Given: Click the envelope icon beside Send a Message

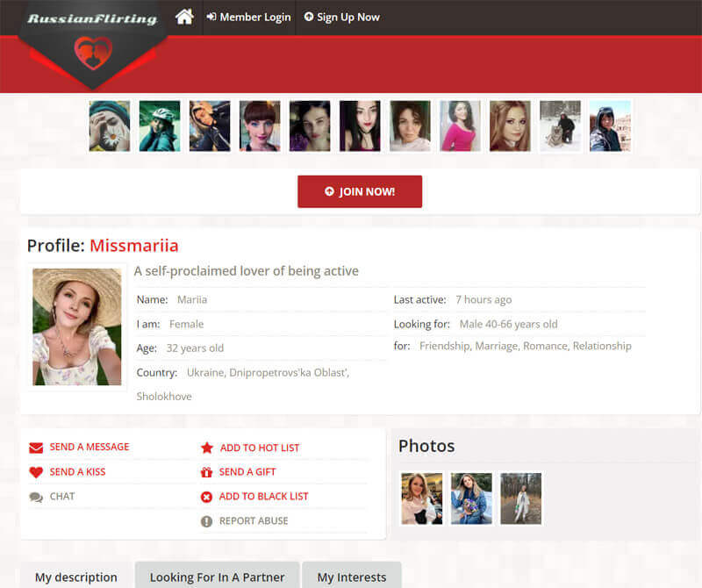Looking at the screenshot, I should point(36,448).
